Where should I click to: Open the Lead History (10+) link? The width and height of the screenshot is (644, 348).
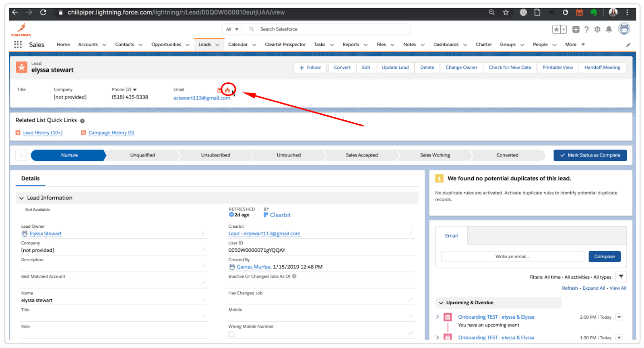[x=43, y=133]
